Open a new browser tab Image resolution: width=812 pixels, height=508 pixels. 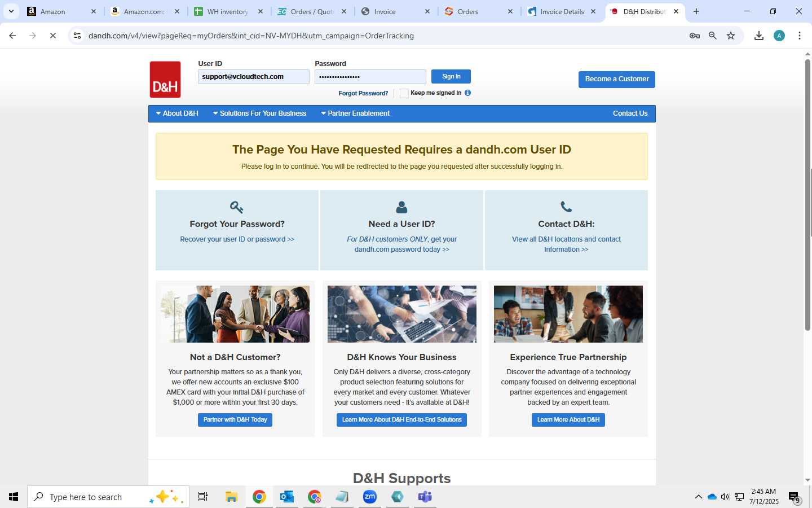click(696, 11)
